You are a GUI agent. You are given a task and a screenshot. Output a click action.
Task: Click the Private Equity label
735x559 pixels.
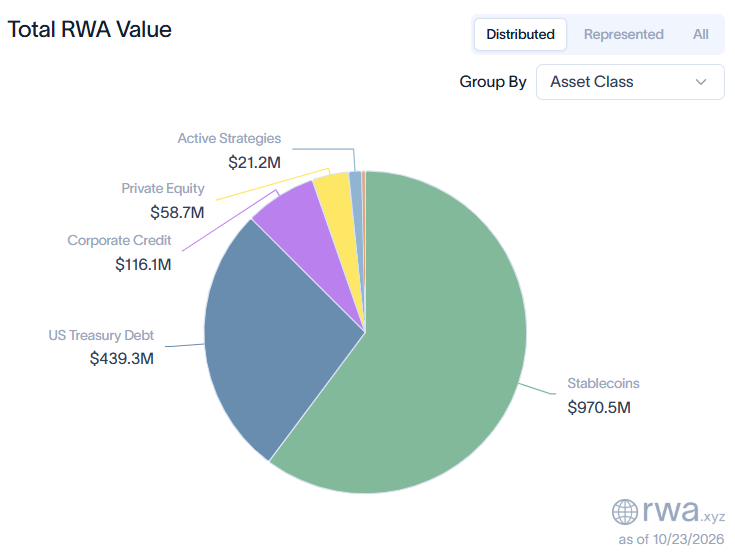tap(163, 188)
